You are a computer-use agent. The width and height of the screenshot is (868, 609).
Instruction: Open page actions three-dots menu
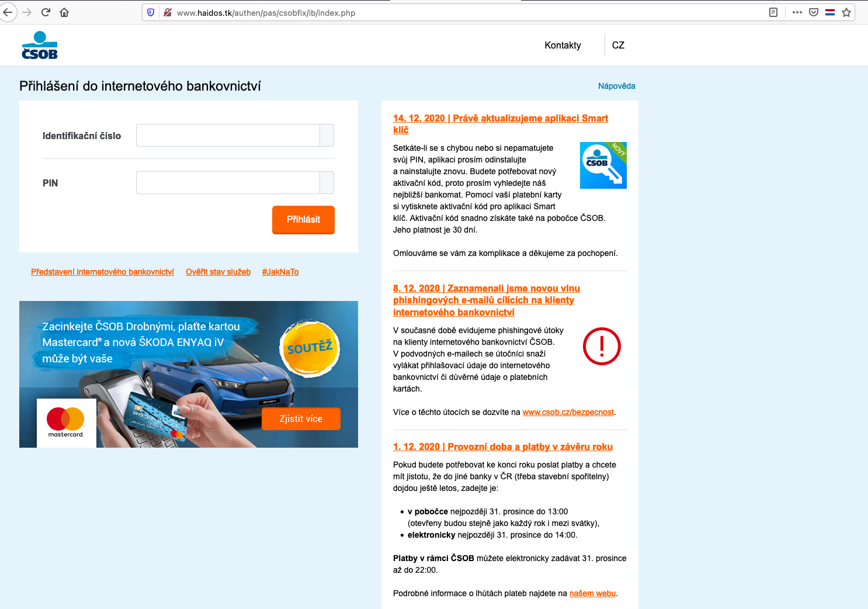(797, 12)
